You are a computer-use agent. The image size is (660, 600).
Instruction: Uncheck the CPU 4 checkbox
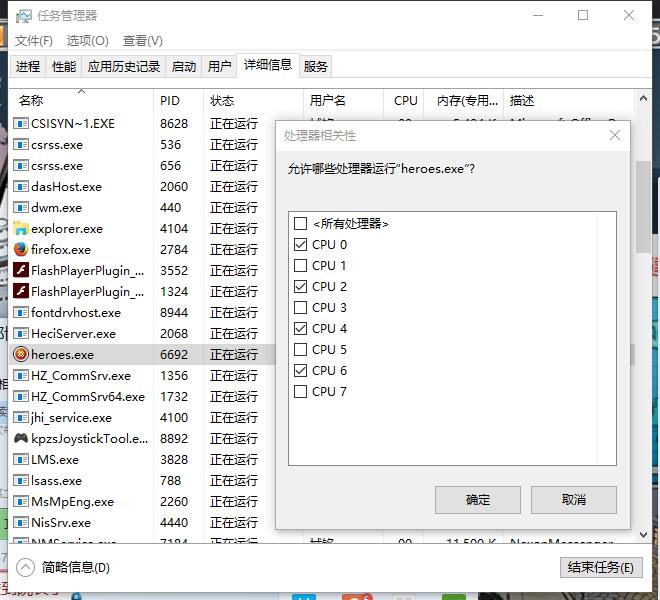tap(300, 328)
